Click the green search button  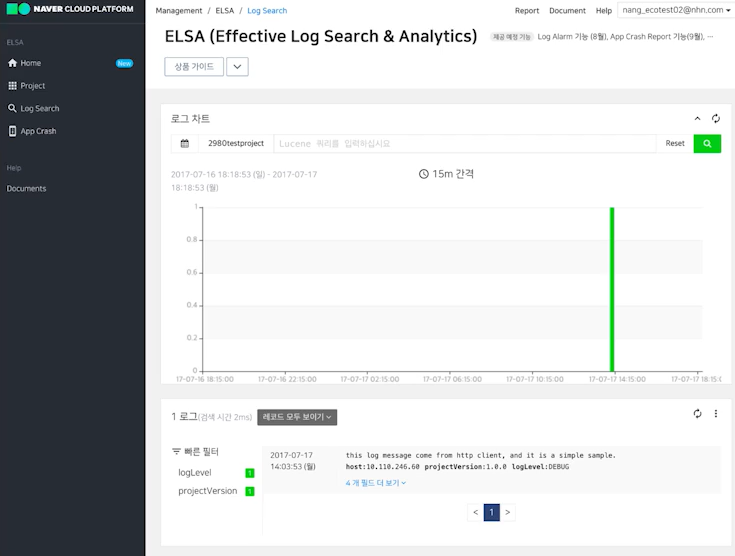(707, 143)
